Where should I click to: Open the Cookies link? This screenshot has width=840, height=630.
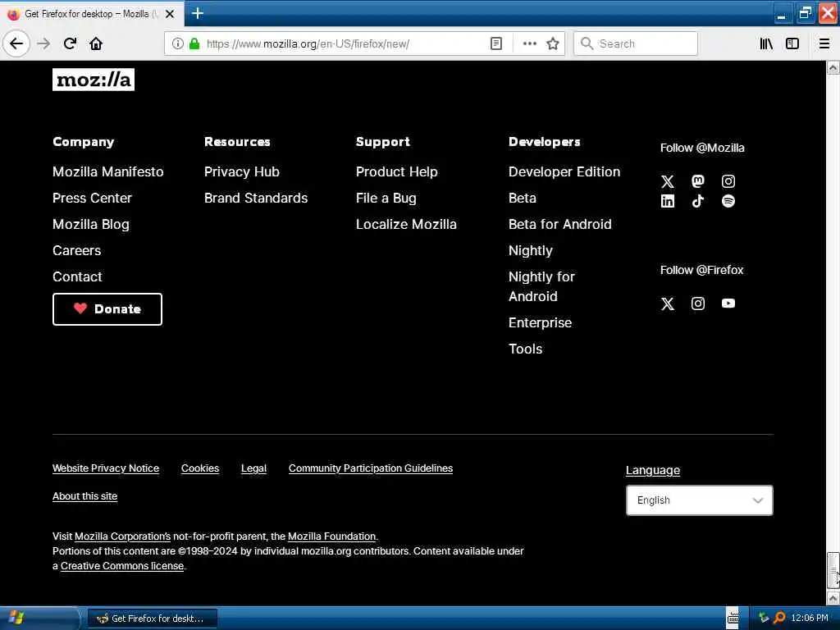click(x=200, y=468)
